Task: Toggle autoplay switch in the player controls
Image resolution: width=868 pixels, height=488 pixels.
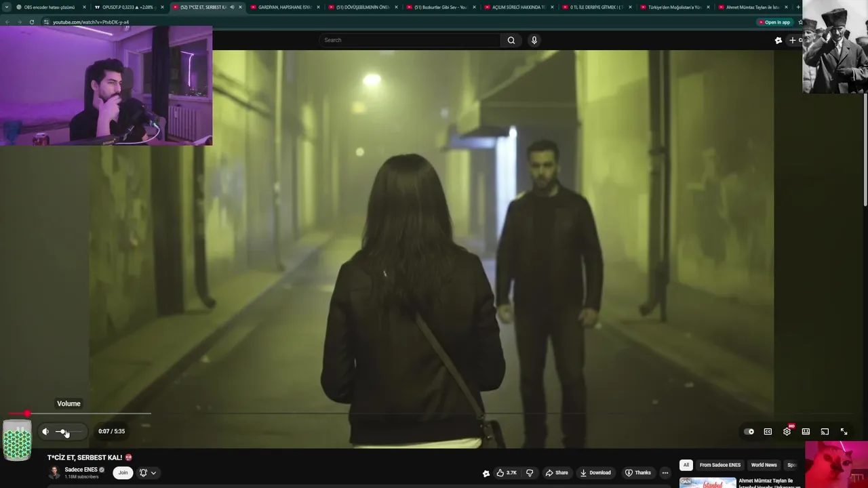Action: point(749,431)
